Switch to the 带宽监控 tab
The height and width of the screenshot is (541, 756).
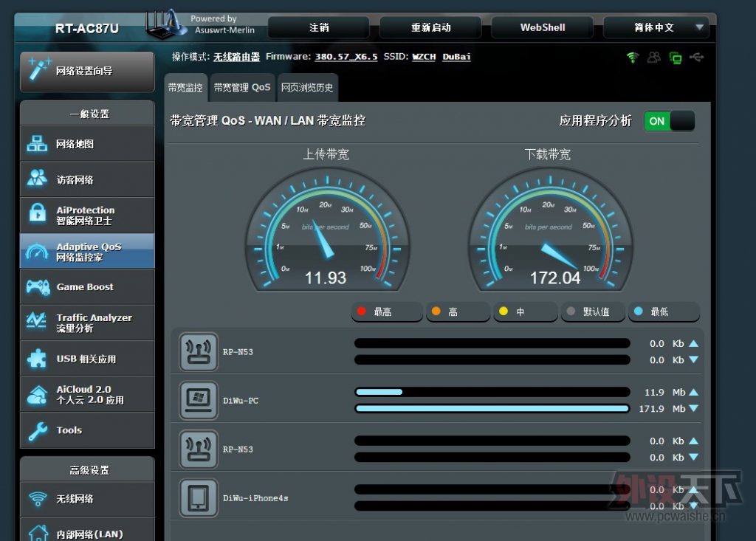pos(185,88)
